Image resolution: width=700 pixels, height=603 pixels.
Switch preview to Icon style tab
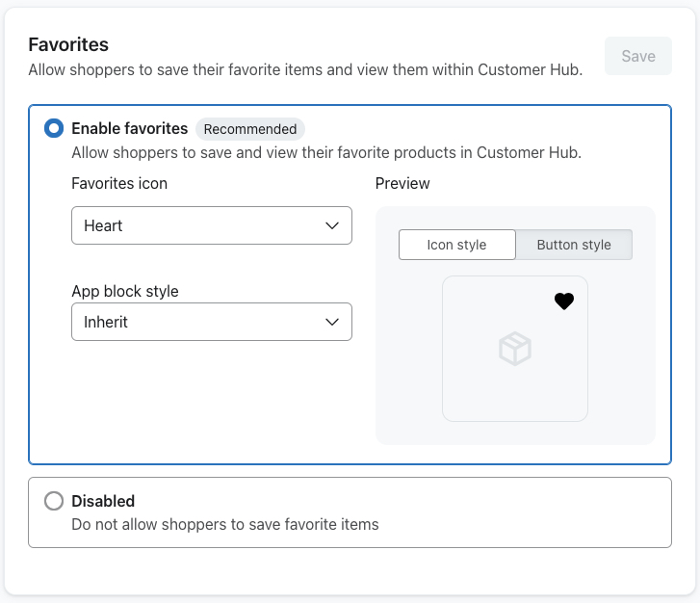pyautogui.click(x=457, y=245)
